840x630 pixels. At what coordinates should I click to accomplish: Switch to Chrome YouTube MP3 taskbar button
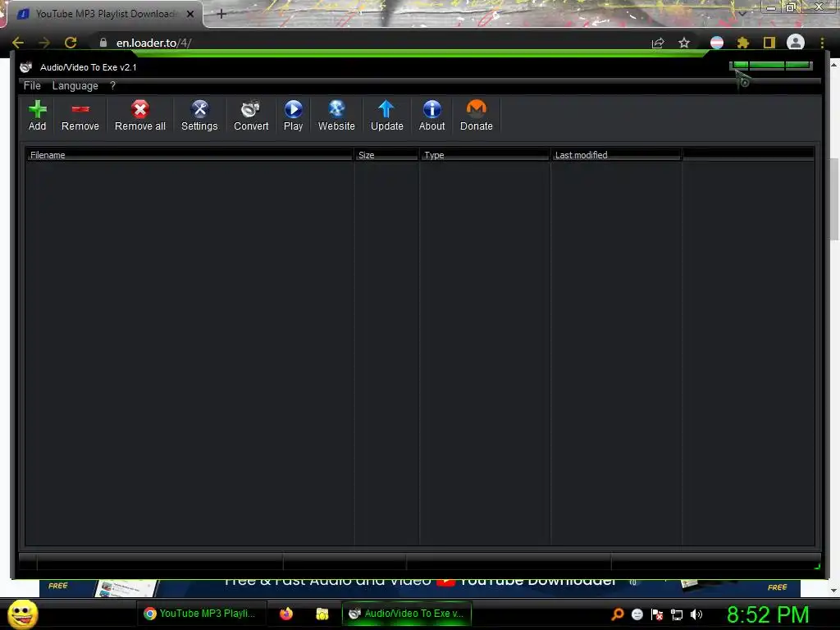pos(202,614)
